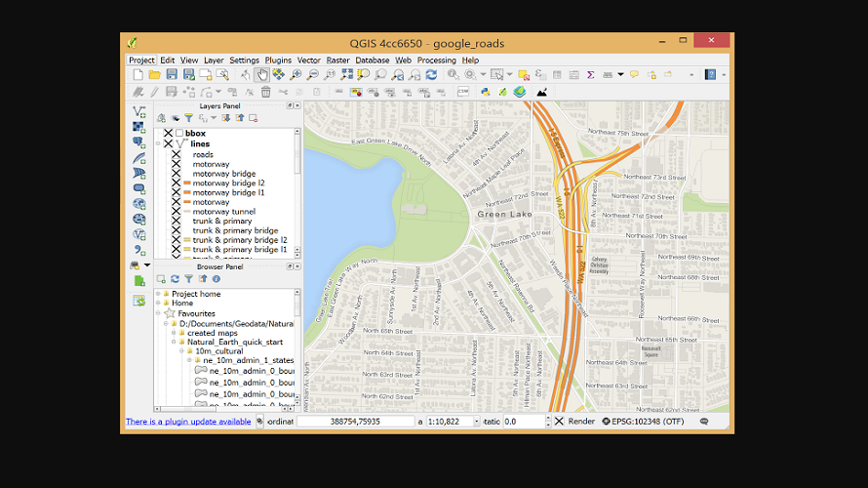
Task: Toggle the motorway tunnel checkbox
Action: point(176,211)
